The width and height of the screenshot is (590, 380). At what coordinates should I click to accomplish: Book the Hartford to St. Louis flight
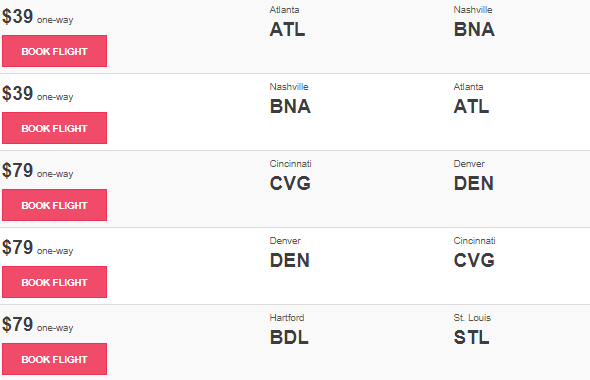pos(54,359)
